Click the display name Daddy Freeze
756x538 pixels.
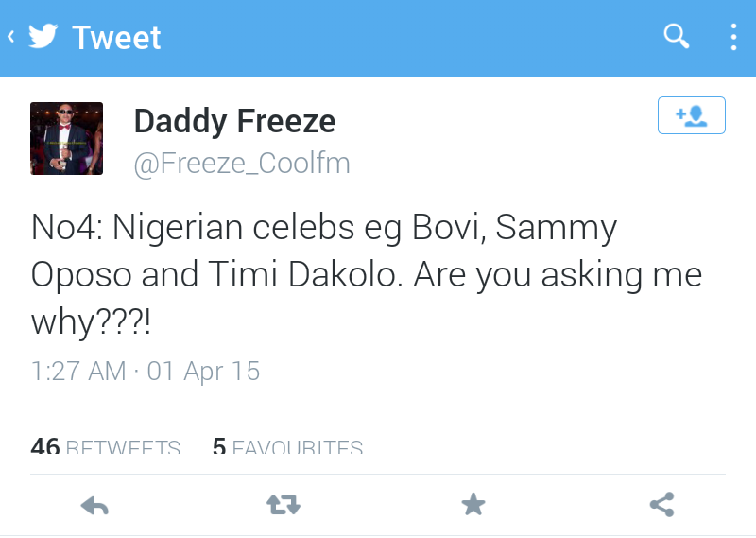click(x=234, y=120)
